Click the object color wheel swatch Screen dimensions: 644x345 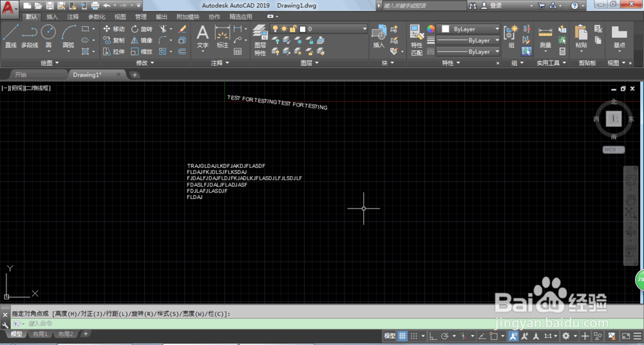click(x=430, y=29)
